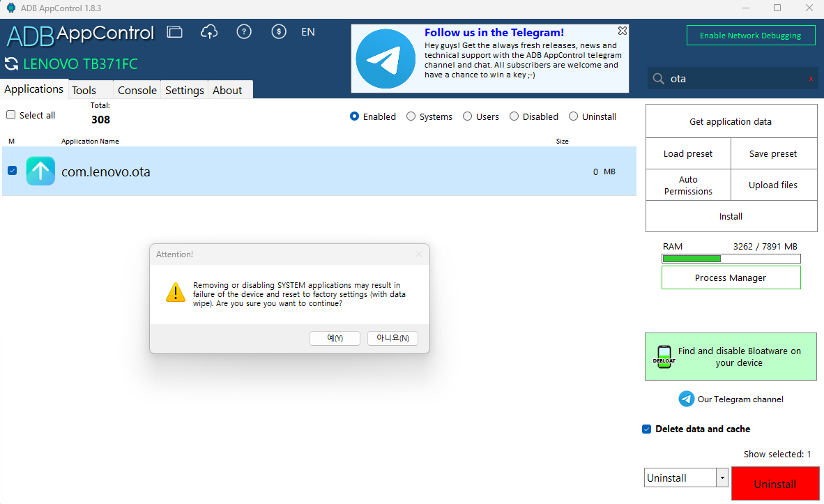This screenshot has width=824, height=504.
Task: Click the app window title bar icon
Action: (x=11, y=8)
